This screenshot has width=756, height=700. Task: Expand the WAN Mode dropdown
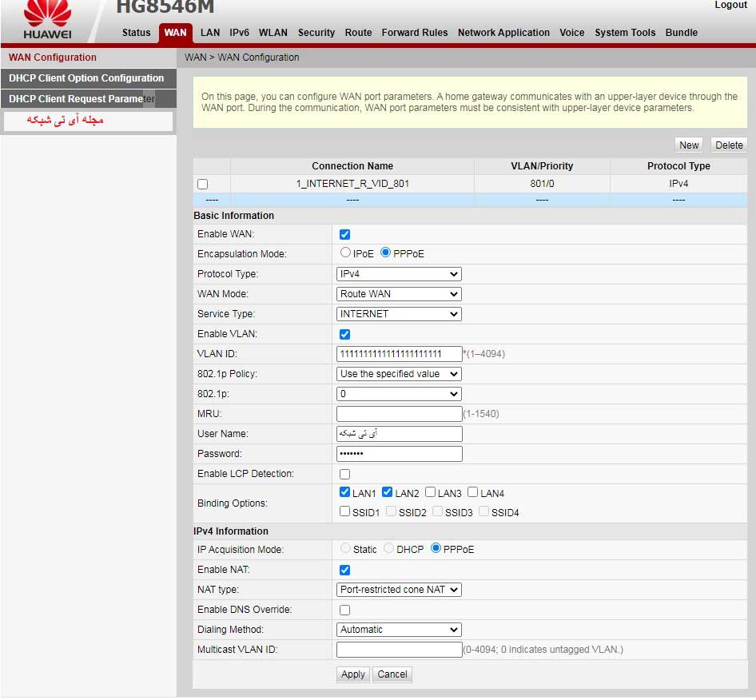(x=399, y=294)
